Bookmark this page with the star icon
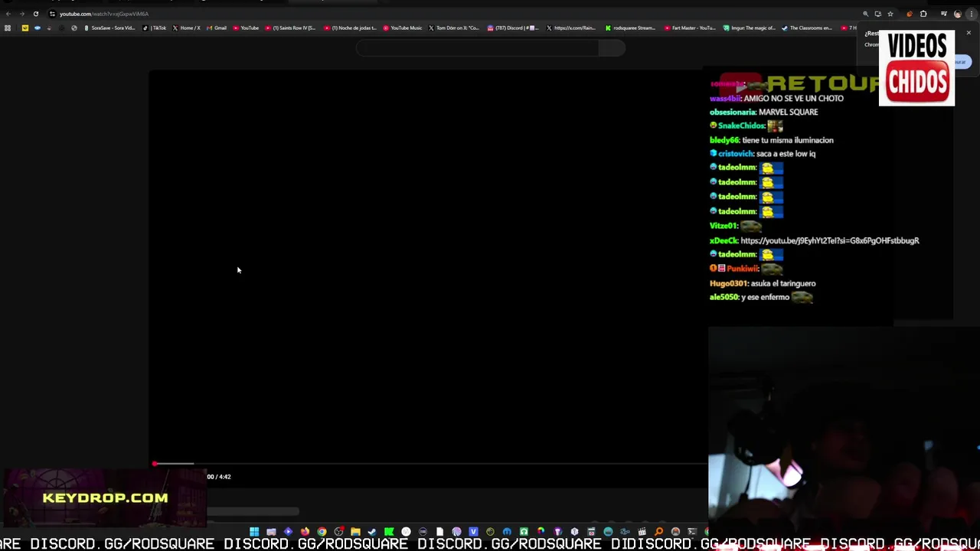Screen dimensions: 980x551 (890, 14)
